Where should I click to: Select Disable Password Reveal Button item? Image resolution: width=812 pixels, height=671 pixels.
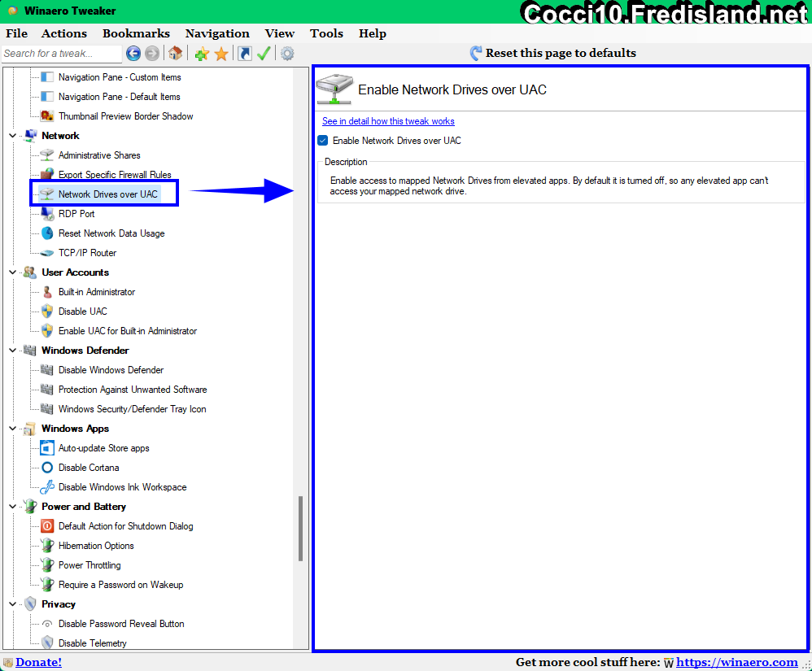point(121,624)
